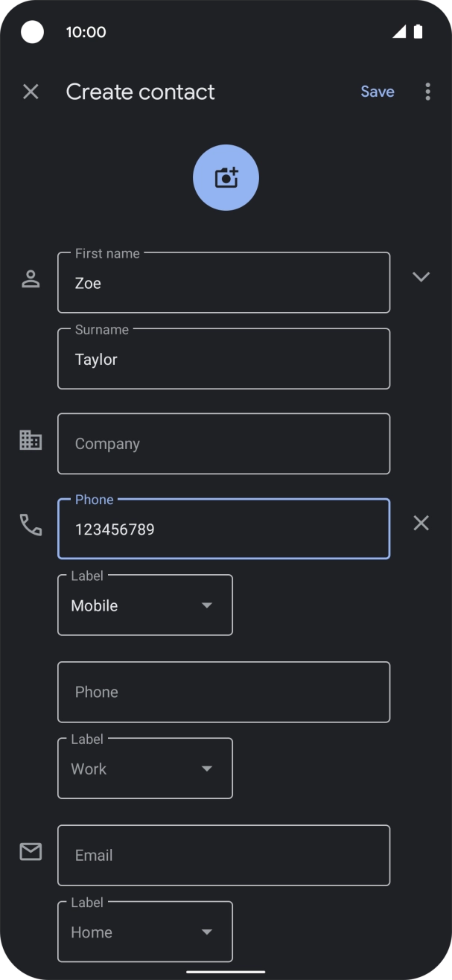
Task: Tap the add photo camera icon
Action: click(x=226, y=178)
